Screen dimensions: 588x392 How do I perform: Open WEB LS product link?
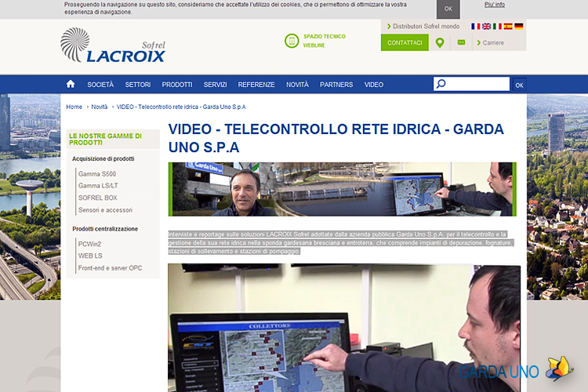[90, 256]
